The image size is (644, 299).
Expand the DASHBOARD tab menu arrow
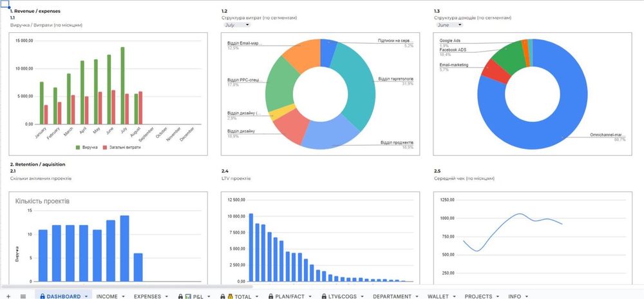click(86, 296)
